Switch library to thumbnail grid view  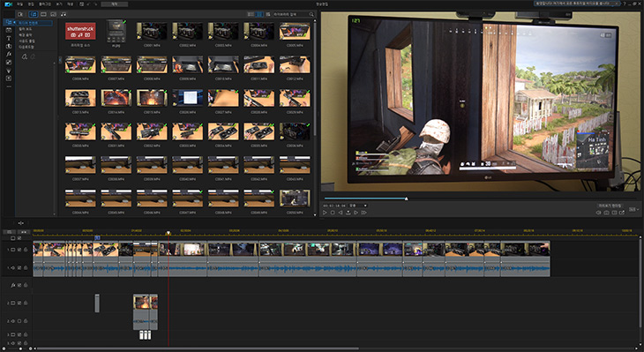point(259,14)
